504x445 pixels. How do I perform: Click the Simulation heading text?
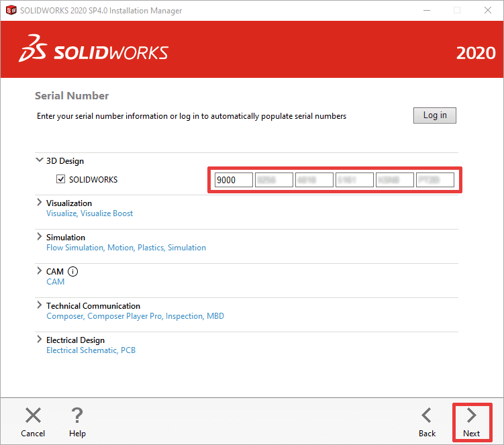66,238
